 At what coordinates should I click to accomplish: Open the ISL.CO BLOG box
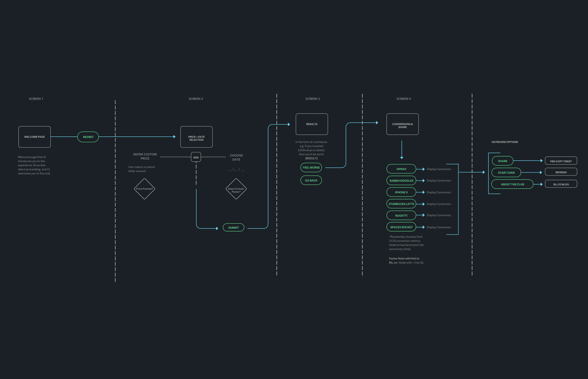click(561, 184)
